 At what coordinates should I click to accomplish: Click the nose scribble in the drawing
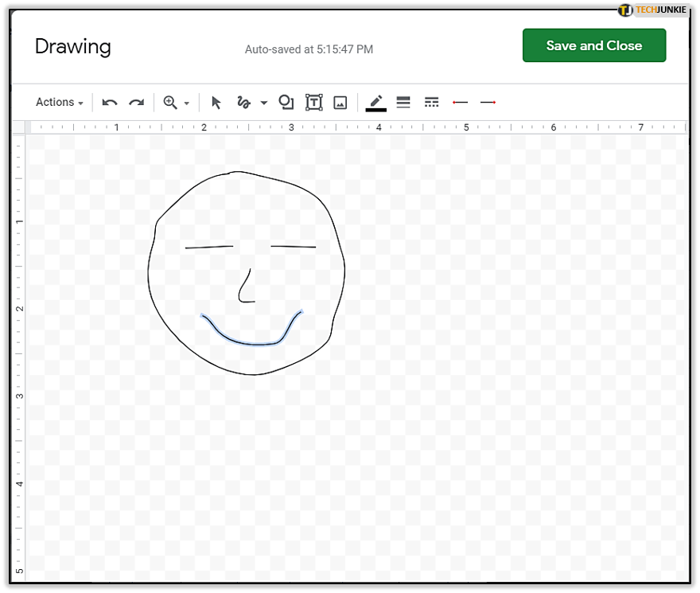pyautogui.click(x=243, y=291)
